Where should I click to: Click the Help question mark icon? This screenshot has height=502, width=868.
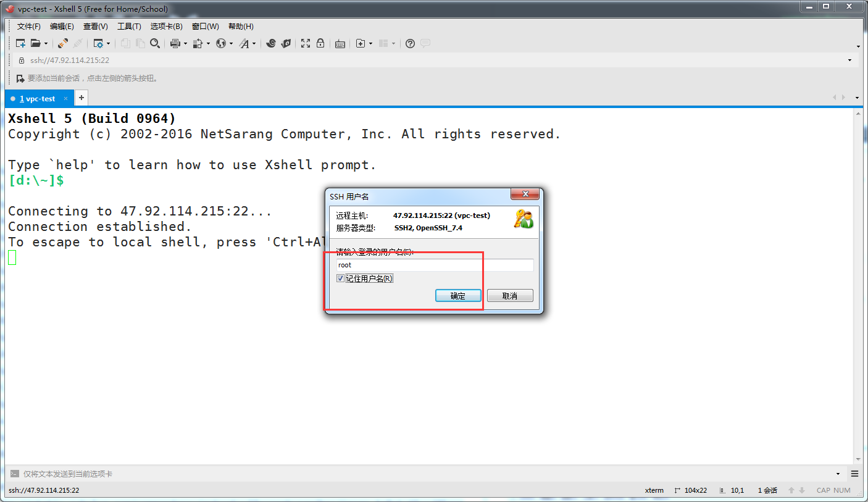pyautogui.click(x=409, y=43)
